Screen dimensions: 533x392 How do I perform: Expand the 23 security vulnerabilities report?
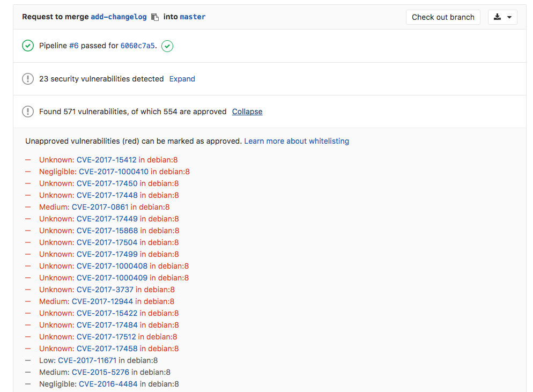pos(182,79)
